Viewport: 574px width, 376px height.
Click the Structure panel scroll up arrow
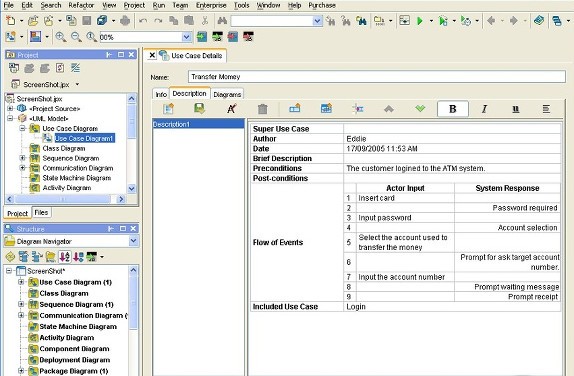pyautogui.click(x=133, y=271)
